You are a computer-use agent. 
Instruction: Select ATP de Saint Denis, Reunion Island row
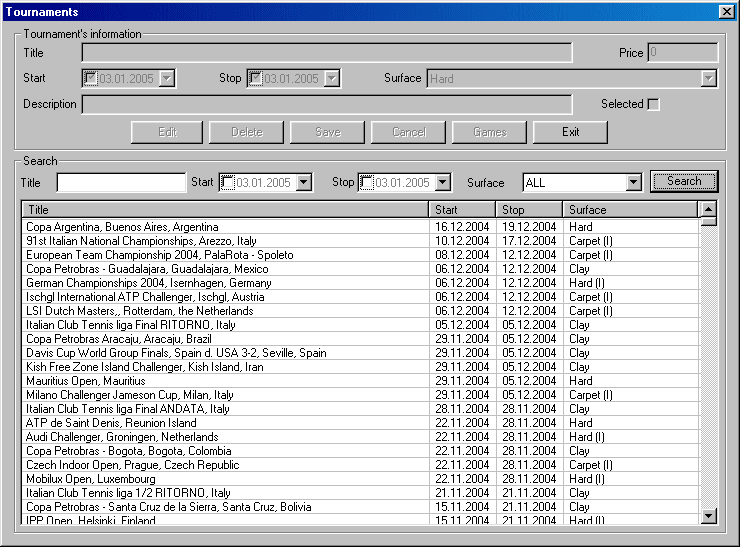coord(360,423)
